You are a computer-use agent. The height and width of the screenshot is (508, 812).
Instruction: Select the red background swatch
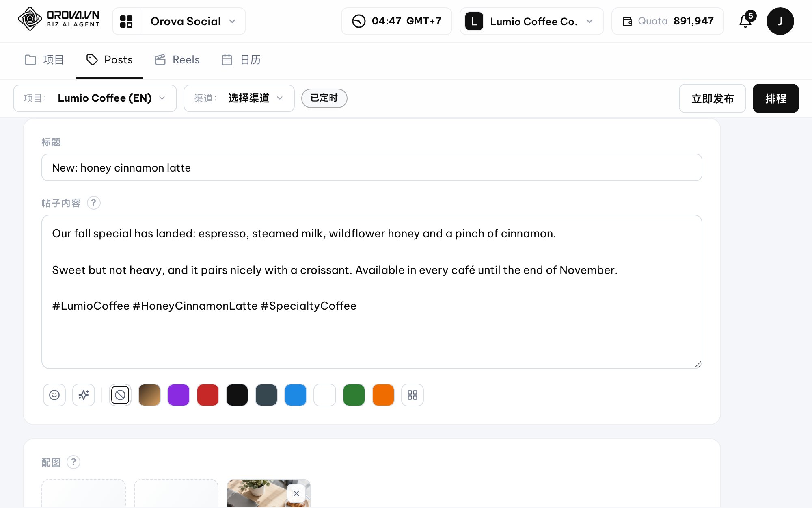(x=208, y=395)
